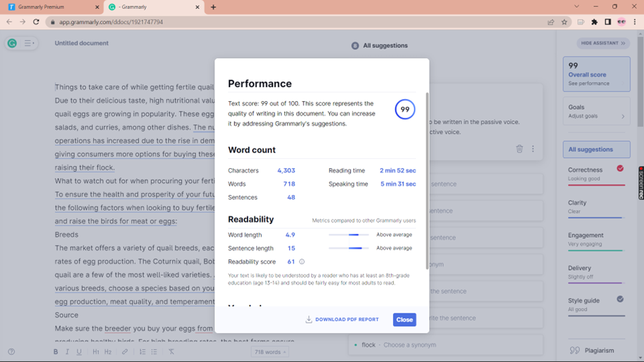Apply Heading 2 style icon
This screenshot has height=362, width=644.
(108, 352)
